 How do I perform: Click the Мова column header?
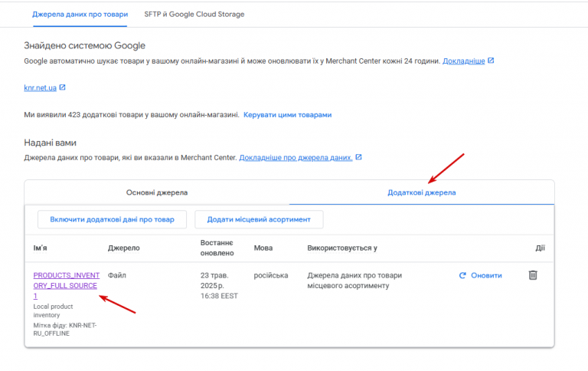point(263,248)
